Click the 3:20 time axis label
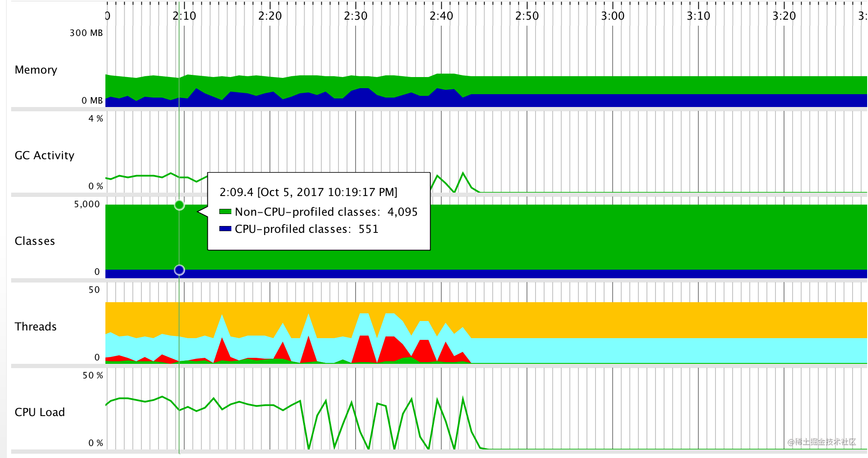Viewport: 868px width, 458px height. (x=784, y=16)
